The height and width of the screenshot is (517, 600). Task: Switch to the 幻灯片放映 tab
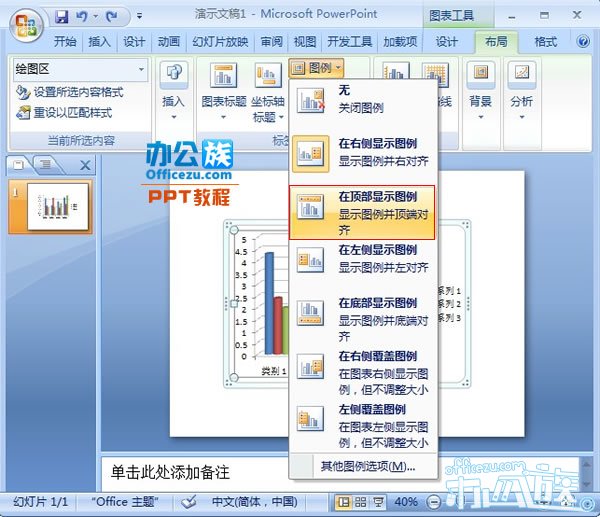pyautogui.click(x=220, y=41)
